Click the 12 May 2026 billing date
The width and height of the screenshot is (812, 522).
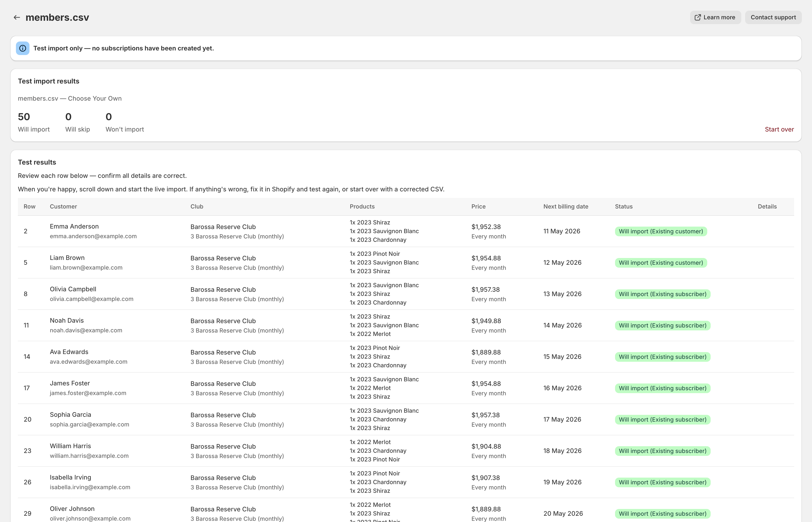pyautogui.click(x=562, y=262)
